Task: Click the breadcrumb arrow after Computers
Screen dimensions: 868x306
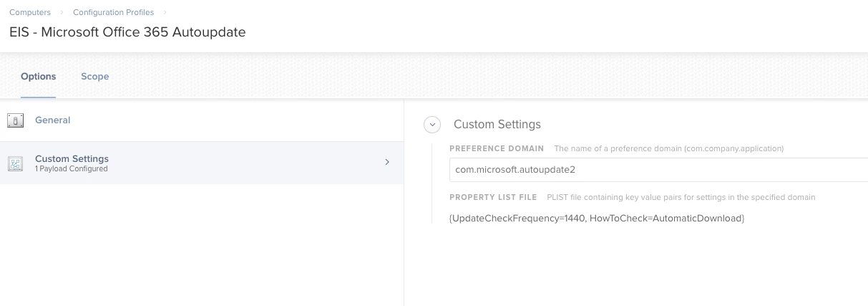Action: (62, 12)
